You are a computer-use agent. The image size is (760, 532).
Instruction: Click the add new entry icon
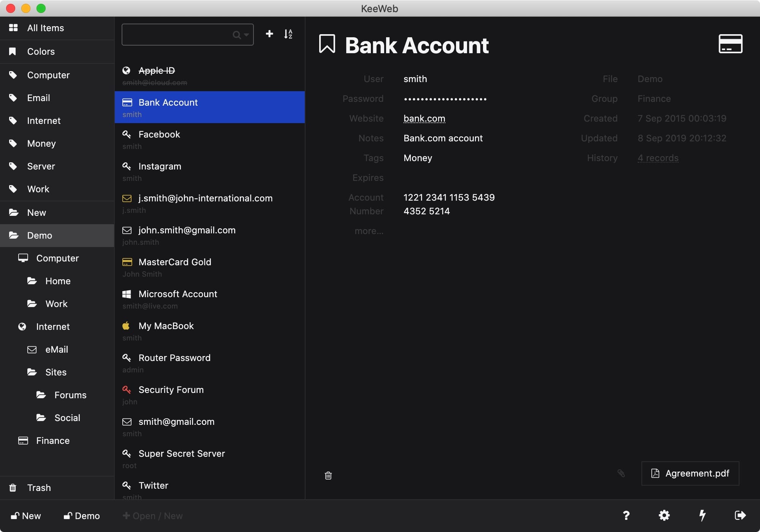pos(269,33)
